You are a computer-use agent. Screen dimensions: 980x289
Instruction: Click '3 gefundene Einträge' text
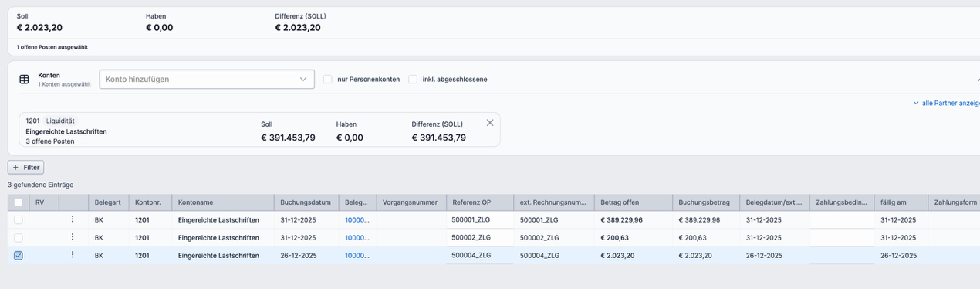40,185
